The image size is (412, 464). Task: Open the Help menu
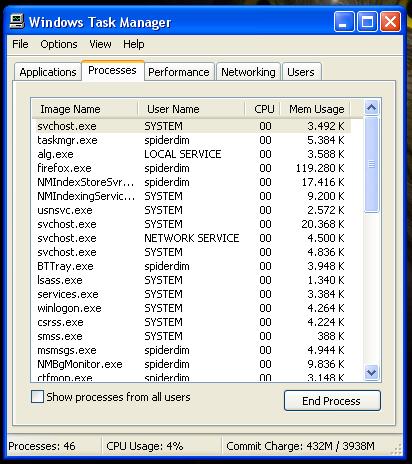click(134, 44)
